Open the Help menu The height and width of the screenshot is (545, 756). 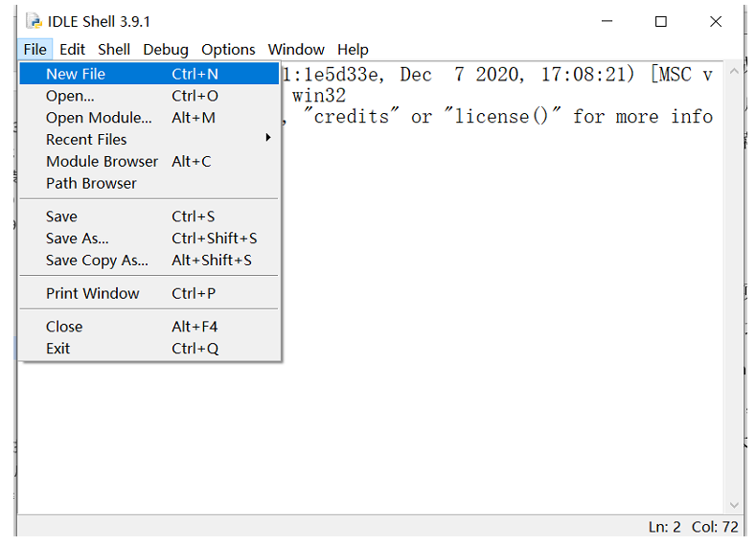click(353, 50)
